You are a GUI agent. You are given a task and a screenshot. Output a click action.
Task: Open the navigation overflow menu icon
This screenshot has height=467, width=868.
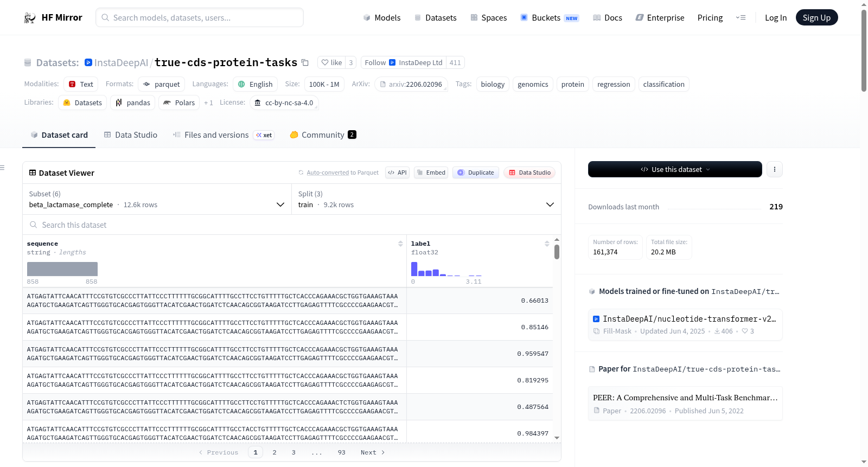click(741, 18)
